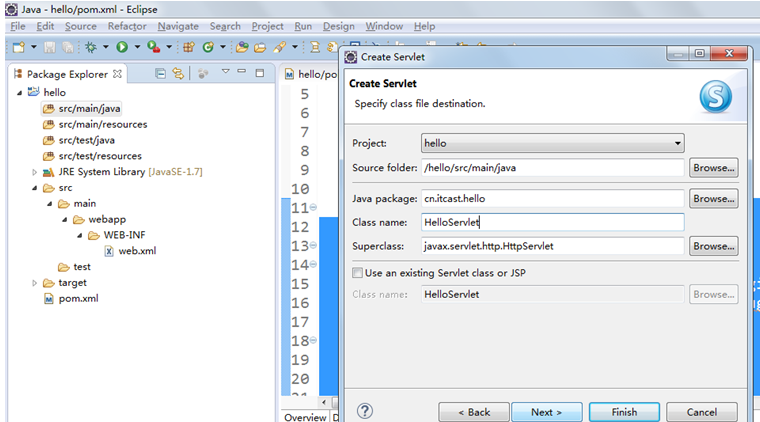Collapse the WEB-INF folder node
The image size is (760, 422).
[79, 235]
